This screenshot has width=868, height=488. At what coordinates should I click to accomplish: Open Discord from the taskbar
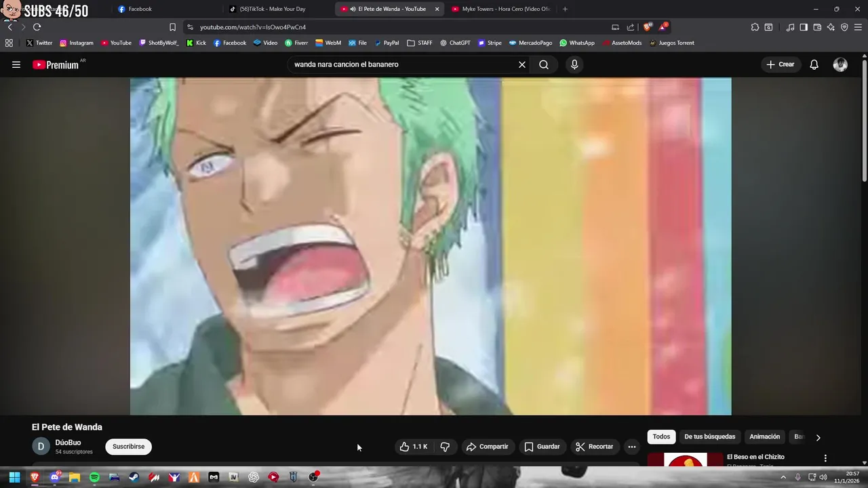pos(55,477)
